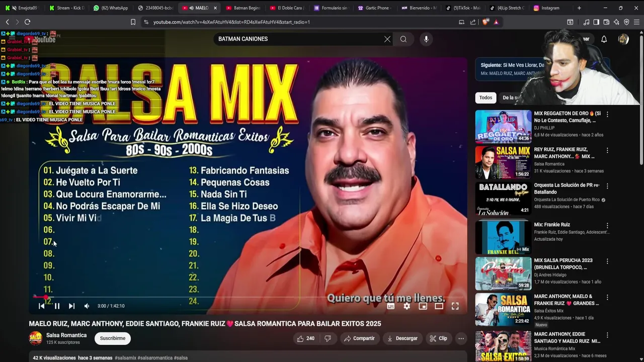Open the browser media playlist music icon

(x=586, y=22)
